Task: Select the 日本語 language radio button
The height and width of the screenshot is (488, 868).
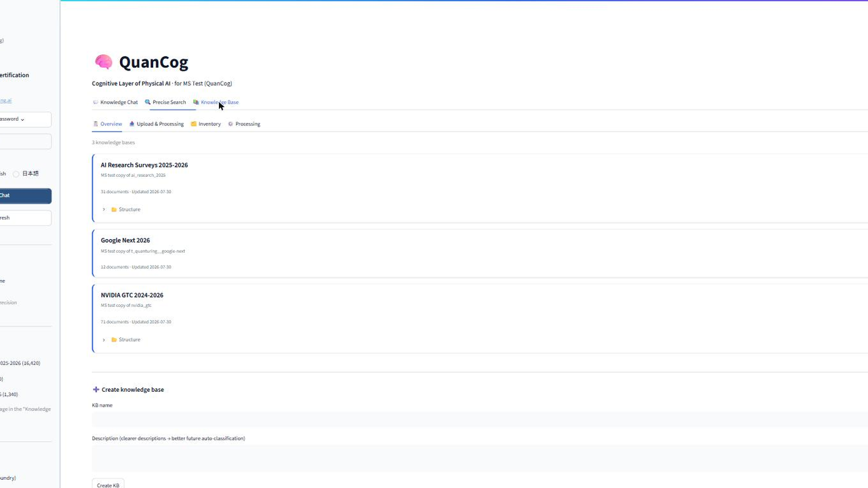Action: point(16,174)
